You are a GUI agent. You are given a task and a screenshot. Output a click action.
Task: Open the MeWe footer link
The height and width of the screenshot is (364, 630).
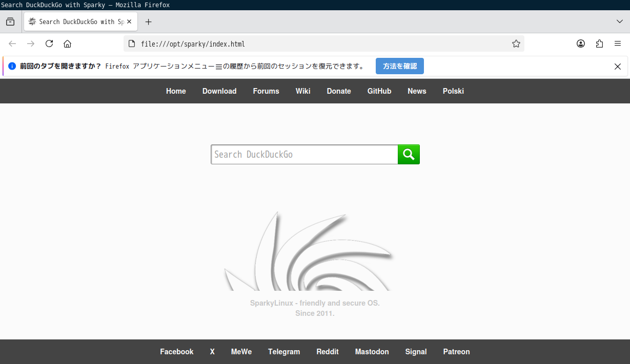coord(241,352)
